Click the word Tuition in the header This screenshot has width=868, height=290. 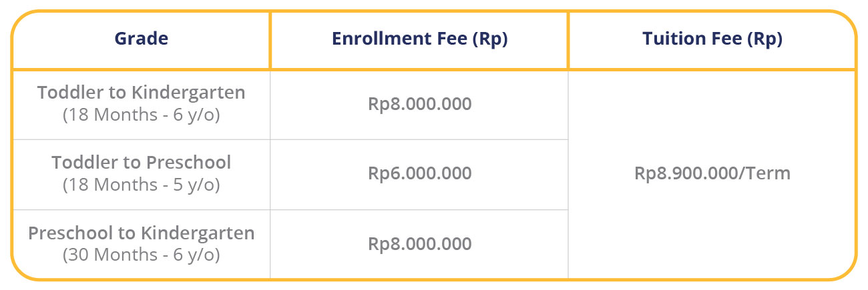click(x=672, y=39)
